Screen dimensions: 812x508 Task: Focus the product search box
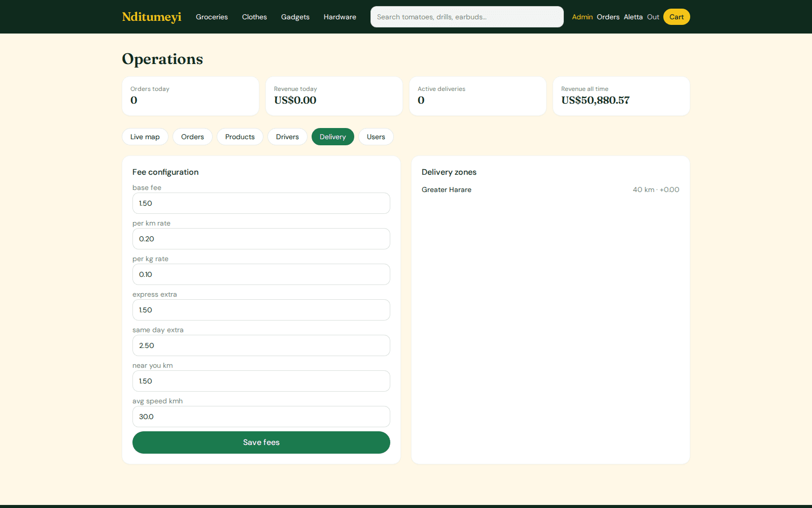(467, 17)
